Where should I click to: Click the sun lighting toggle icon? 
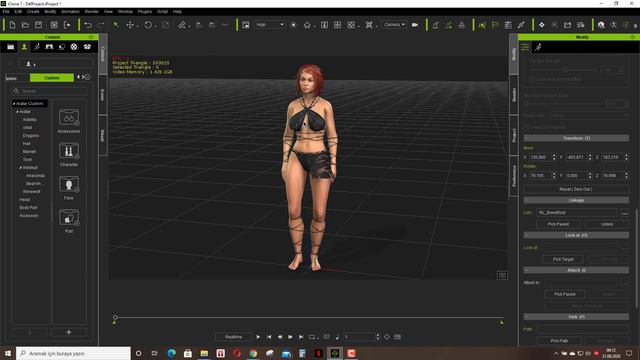293,25
